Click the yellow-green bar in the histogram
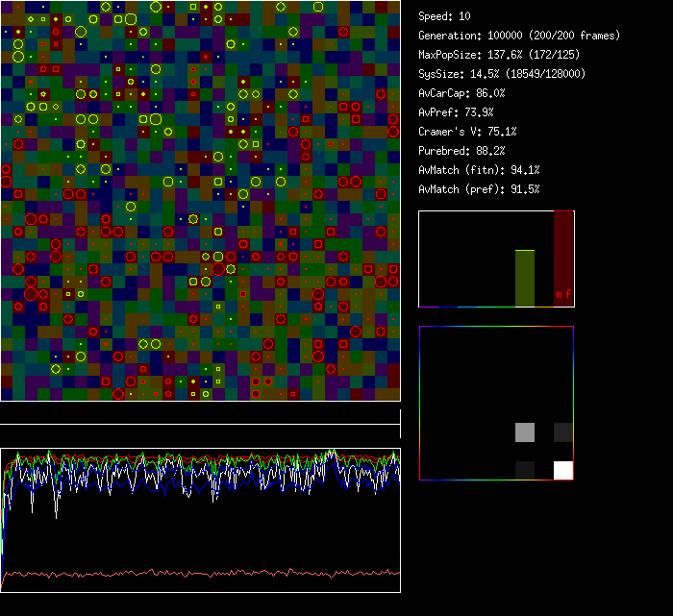The width and height of the screenshot is (673, 616). [524, 278]
